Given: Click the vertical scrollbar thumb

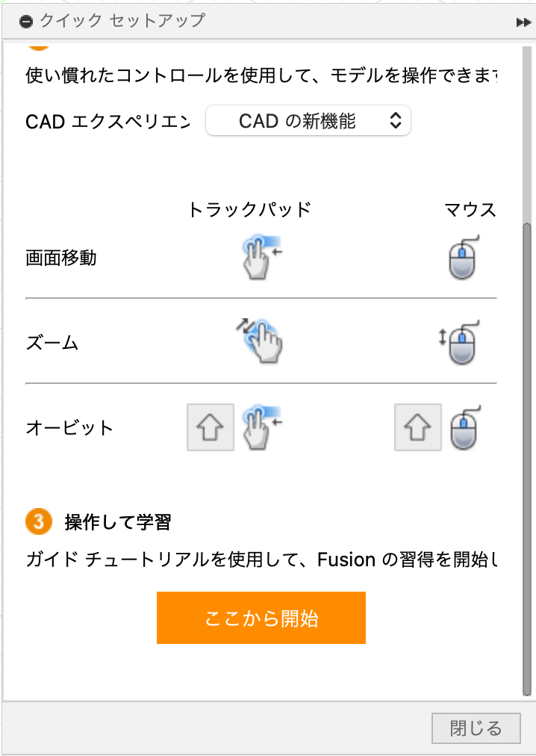Looking at the screenshot, I should click(x=527, y=458).
